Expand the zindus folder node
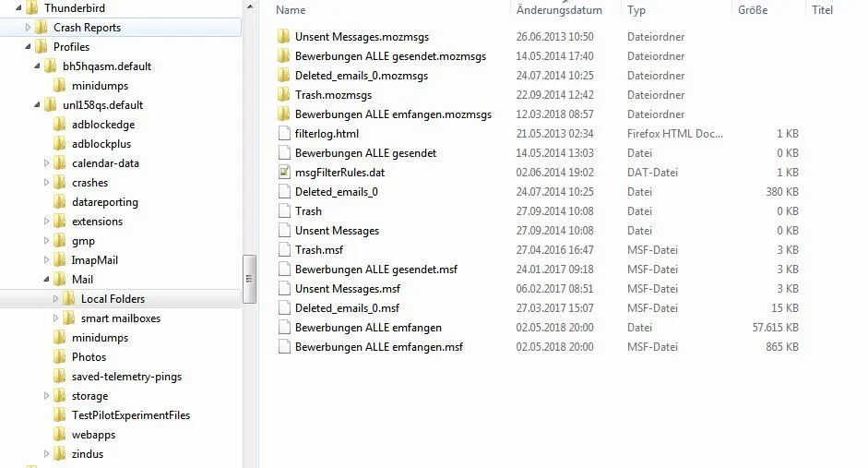 click(x=46, y=453)
